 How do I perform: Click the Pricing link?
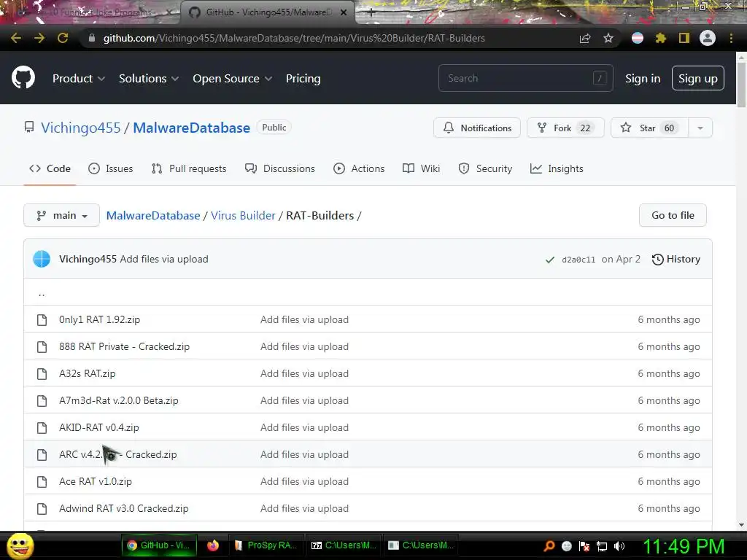coord(303,79)
